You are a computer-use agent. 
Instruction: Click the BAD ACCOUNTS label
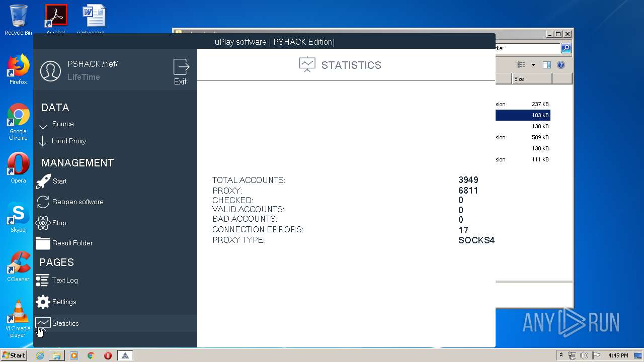coord(245,219)
